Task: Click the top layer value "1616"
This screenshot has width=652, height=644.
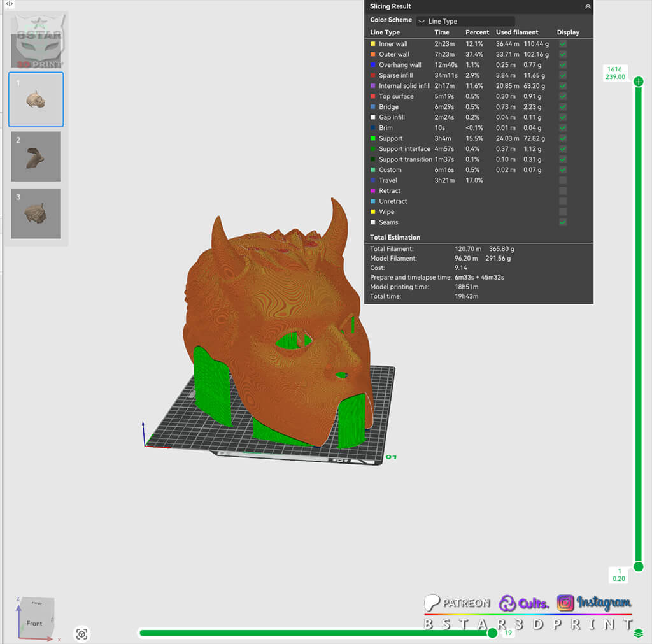Action: pyautogui.click(x=614, y=69)
